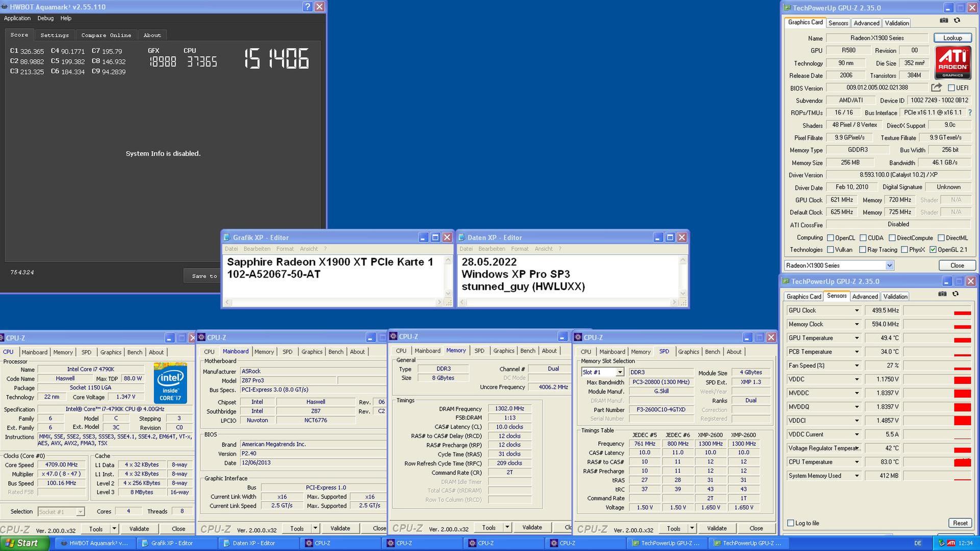Open Daten XP - Editor from taskbar
The image size is (980, 551).
pyautogui.click(x=258, y=543)
